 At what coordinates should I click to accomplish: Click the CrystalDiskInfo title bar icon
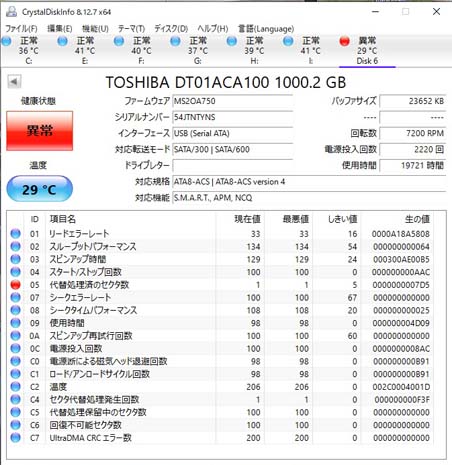(11, 12)
